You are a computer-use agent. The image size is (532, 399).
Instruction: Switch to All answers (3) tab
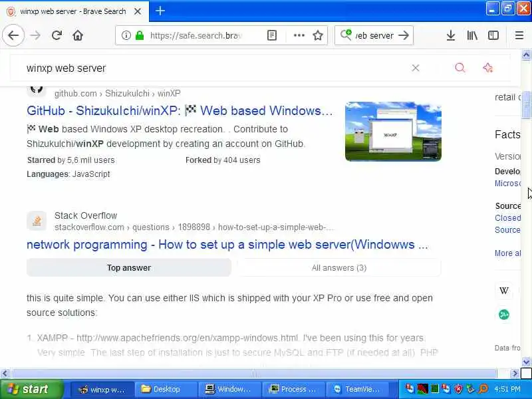pos(339,268)
